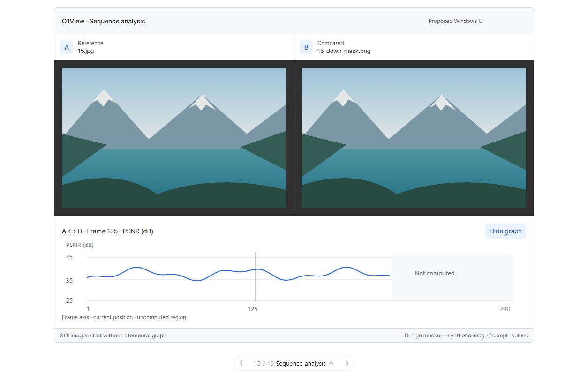The width and height of the screenshot is (588, 388).
Task: Click the frame axis label 125
Action: pyautogui.click(x=253, y=309)
